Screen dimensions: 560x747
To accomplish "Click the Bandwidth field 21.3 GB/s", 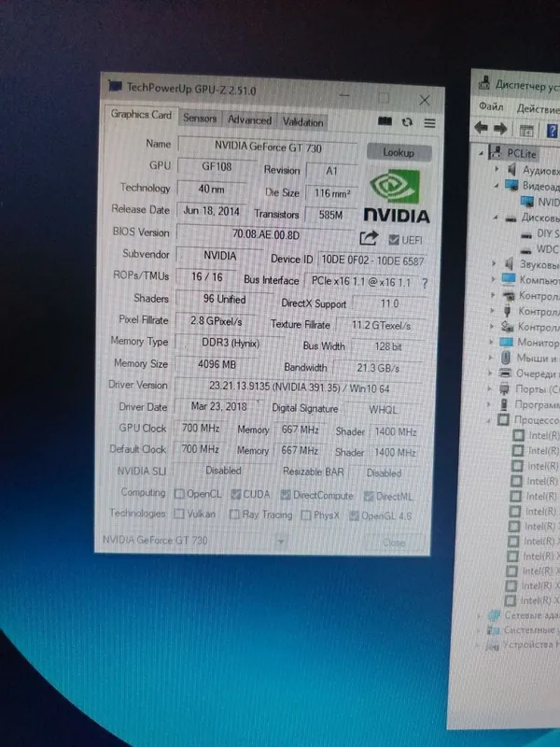I will 378,368.
